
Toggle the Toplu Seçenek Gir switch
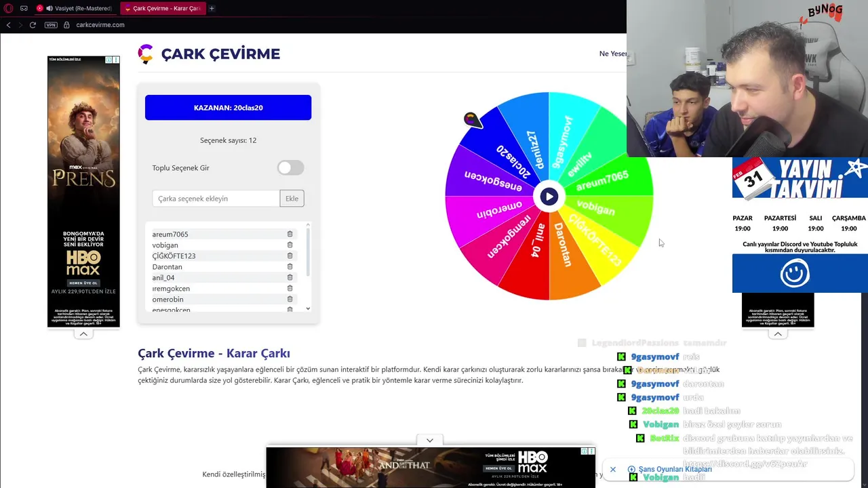[290, 167]
